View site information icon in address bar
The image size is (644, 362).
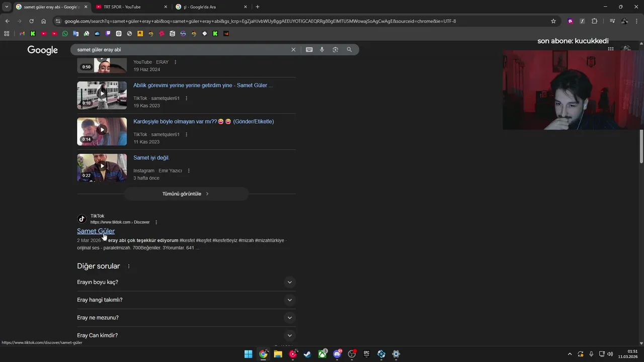[58, 21]
